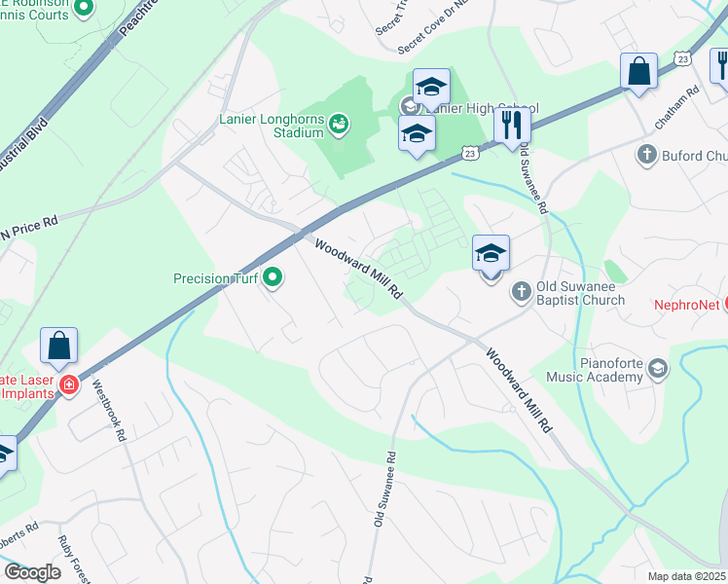Open the shopping bag marker above Laser Implants
The image size is (728, 584).
[58, 347]
